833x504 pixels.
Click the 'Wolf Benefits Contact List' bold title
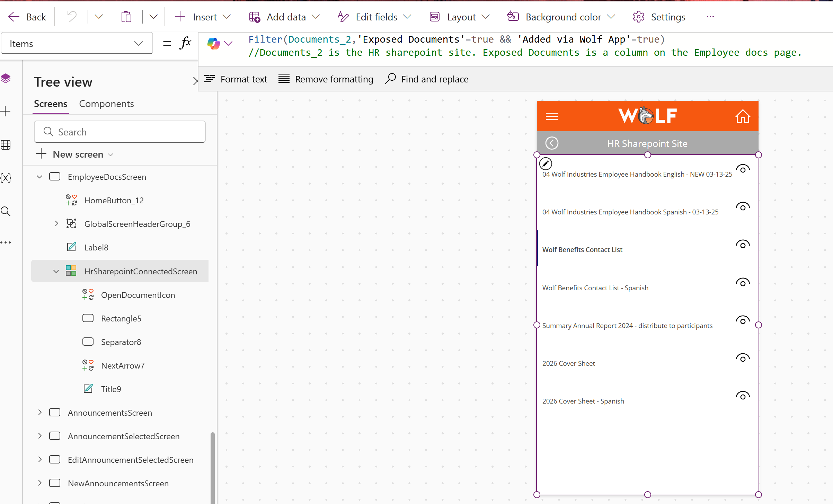582,249
